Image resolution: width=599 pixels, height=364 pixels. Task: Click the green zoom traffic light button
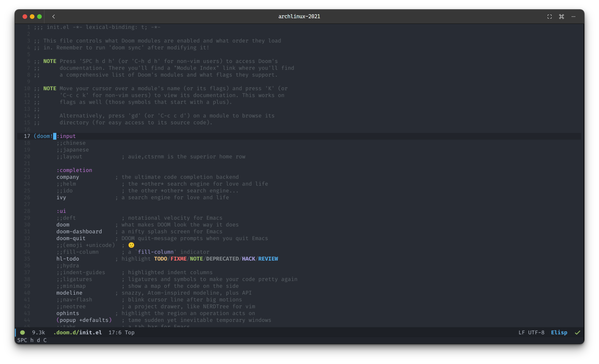tap(39, 16)
